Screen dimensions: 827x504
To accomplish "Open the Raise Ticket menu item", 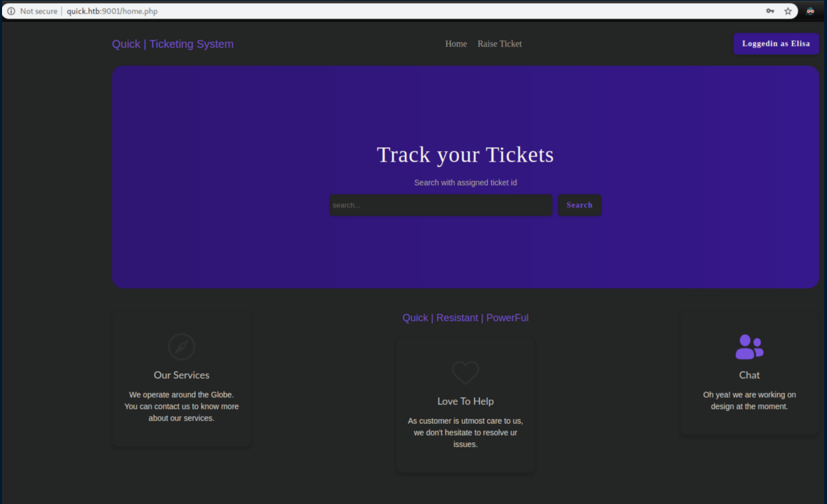I will tap(499, 44).
